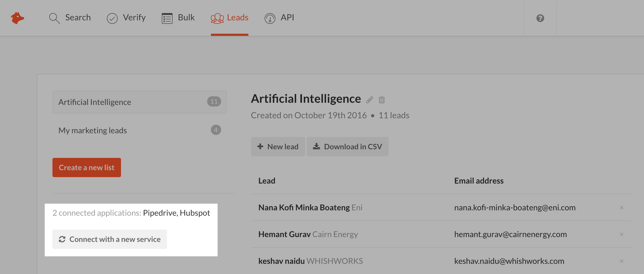Remove keshav naidu lead with X

[622, 261]
